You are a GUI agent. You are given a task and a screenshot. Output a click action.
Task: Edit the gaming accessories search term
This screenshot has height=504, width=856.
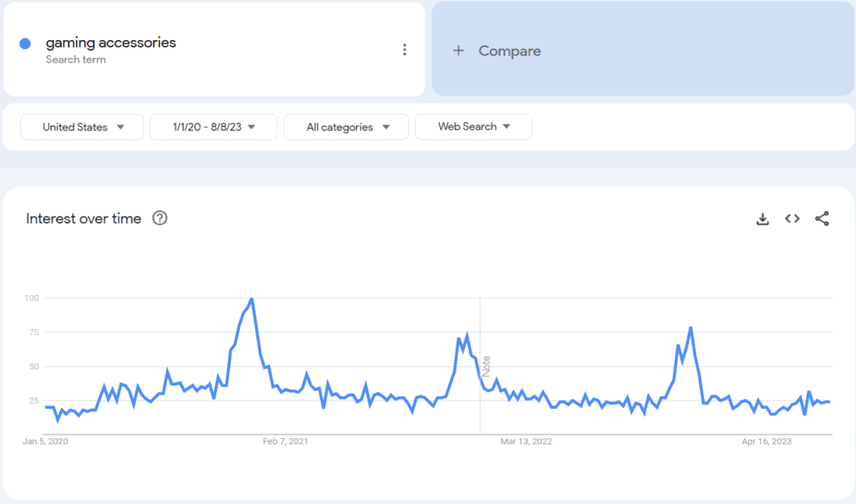coord(110,43)
